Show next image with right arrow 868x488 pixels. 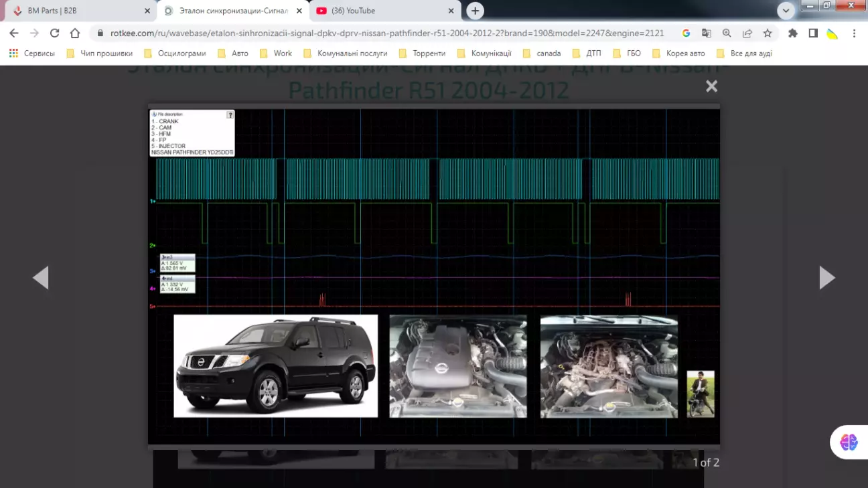pyautogui.click(x=827, y=277)
